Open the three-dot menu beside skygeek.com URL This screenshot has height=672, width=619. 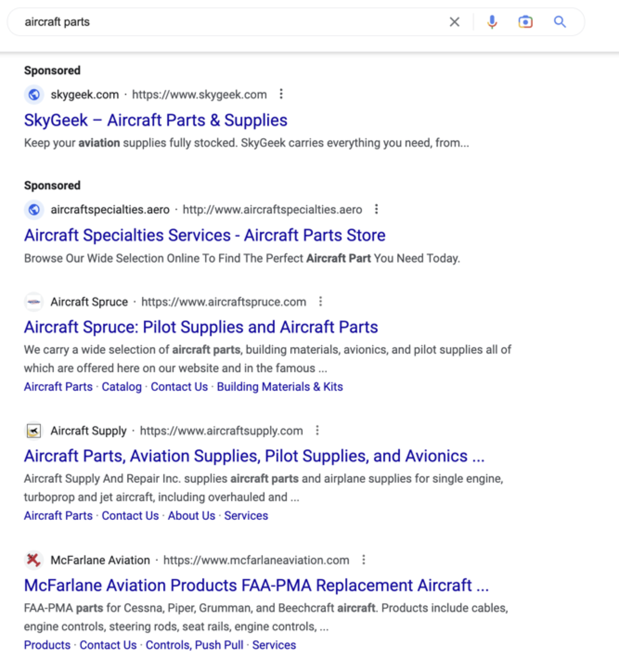281,94
